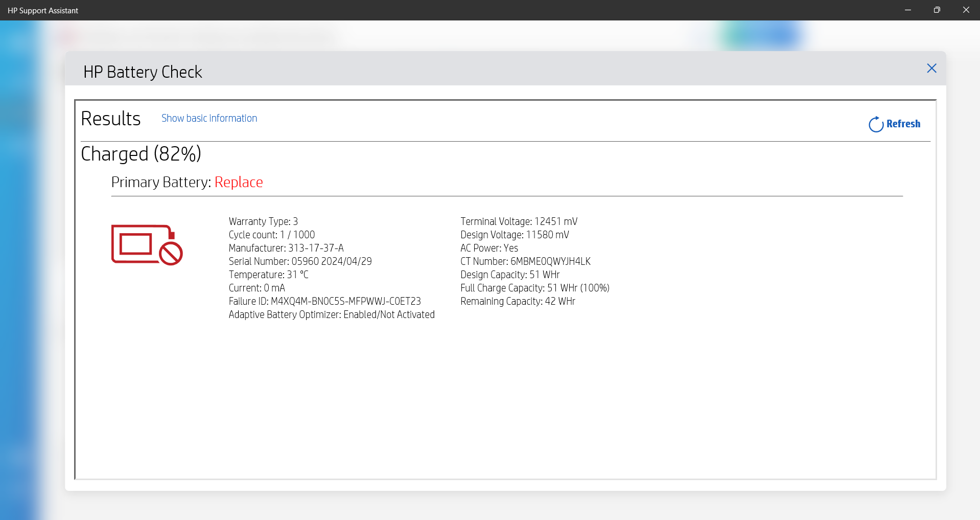
Task: Click the Restore Down window icon
Action: [937, 10]
